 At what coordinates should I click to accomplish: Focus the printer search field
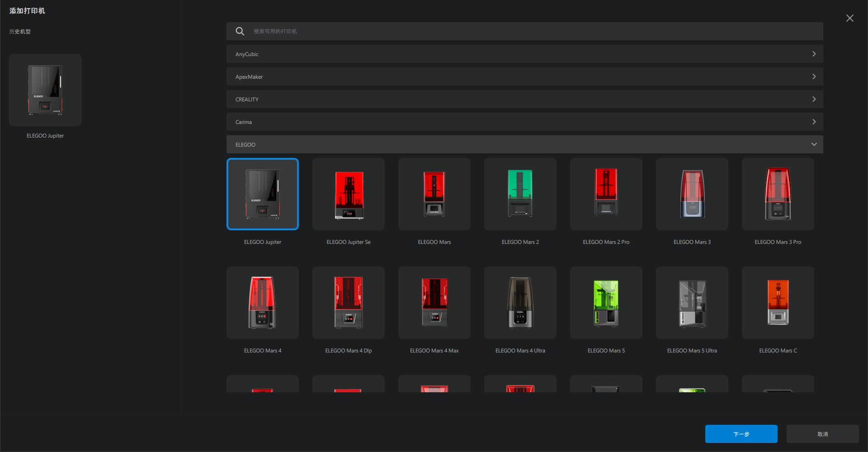pos(524,31)
